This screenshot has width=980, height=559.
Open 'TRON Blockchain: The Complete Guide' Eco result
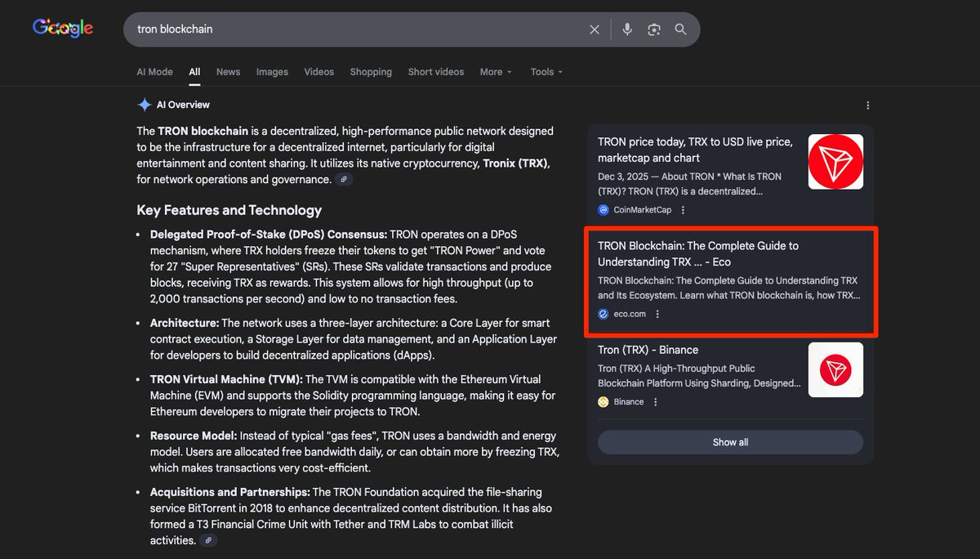(698, 253)
